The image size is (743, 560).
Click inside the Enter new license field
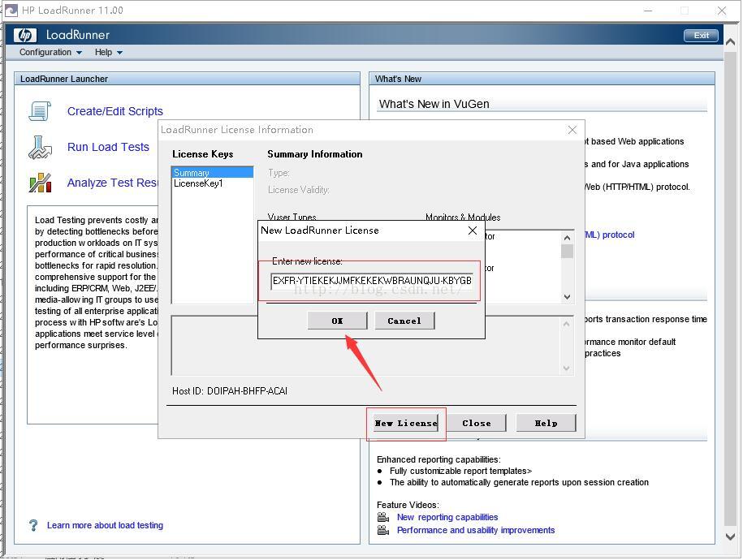pyautogui.click(x=372, y=281)
